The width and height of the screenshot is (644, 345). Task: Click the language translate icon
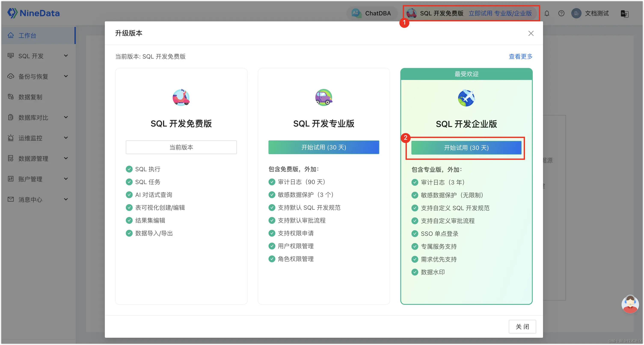point(625,13)
